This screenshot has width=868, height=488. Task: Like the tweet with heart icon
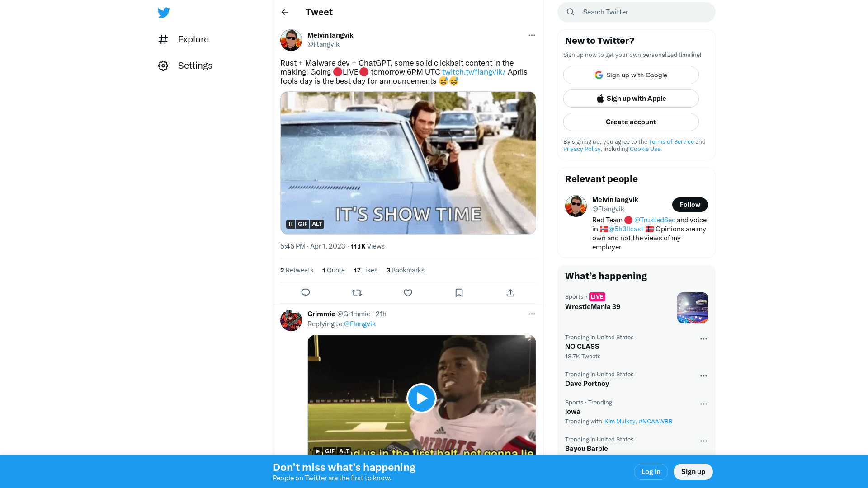pyautogui.click(x=408, y=293)
